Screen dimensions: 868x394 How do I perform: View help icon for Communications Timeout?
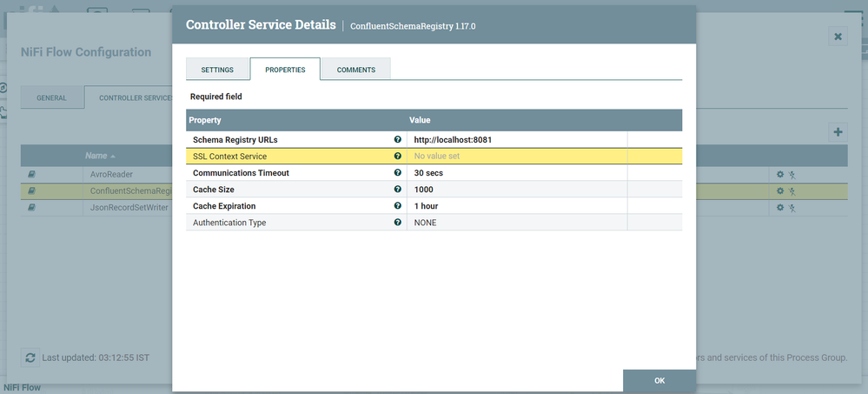(x=397, y=173)
